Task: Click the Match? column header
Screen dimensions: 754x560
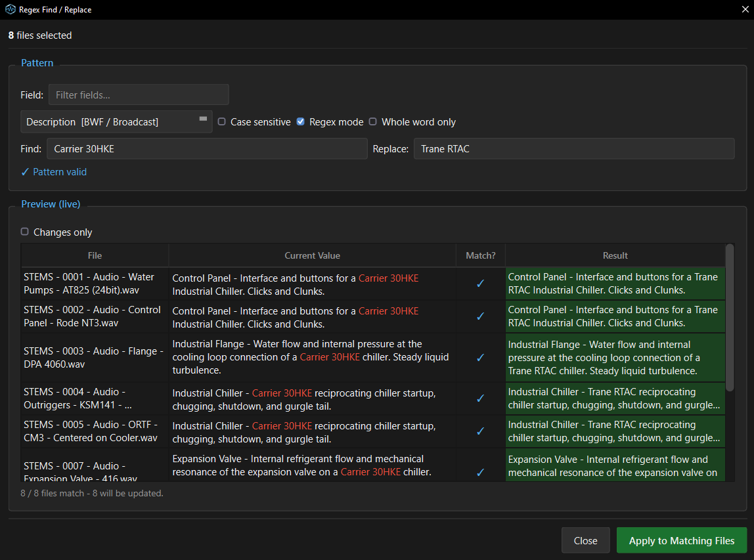Action: pos(480,256)
